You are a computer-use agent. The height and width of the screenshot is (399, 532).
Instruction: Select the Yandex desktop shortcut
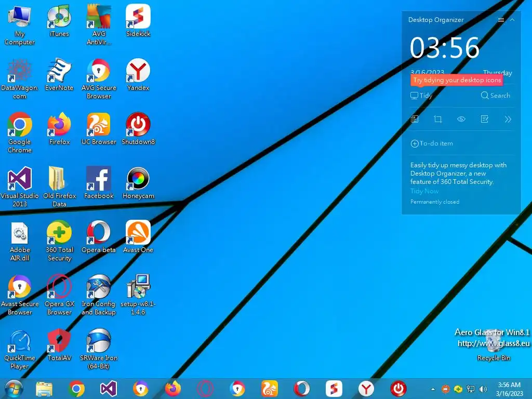pyautogui.click(x=138, y=75)
